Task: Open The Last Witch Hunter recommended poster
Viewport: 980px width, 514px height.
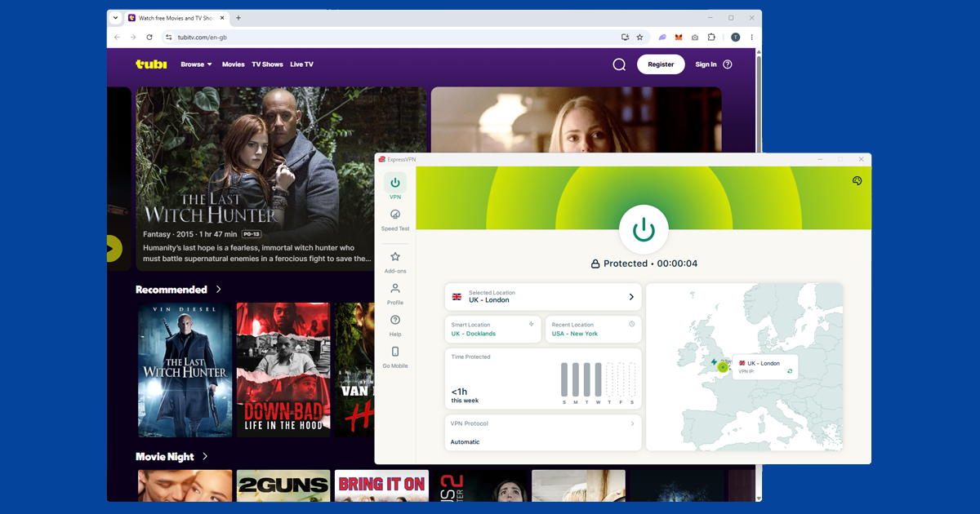Action: point(185,370)
